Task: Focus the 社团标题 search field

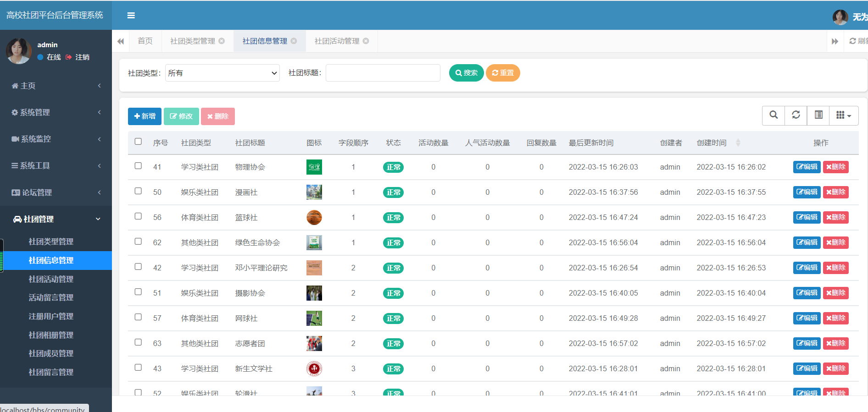Action: [x=383, y=73]
